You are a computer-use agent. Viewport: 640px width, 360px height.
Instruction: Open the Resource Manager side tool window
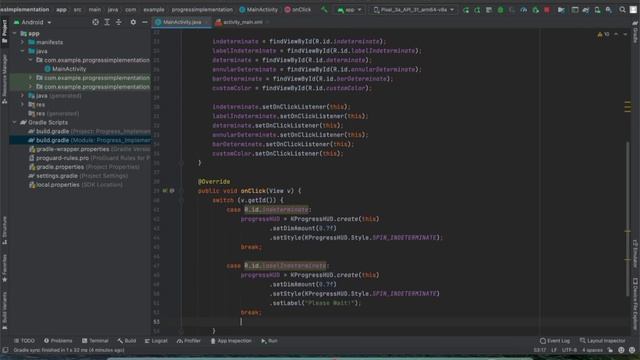[4, 78]
